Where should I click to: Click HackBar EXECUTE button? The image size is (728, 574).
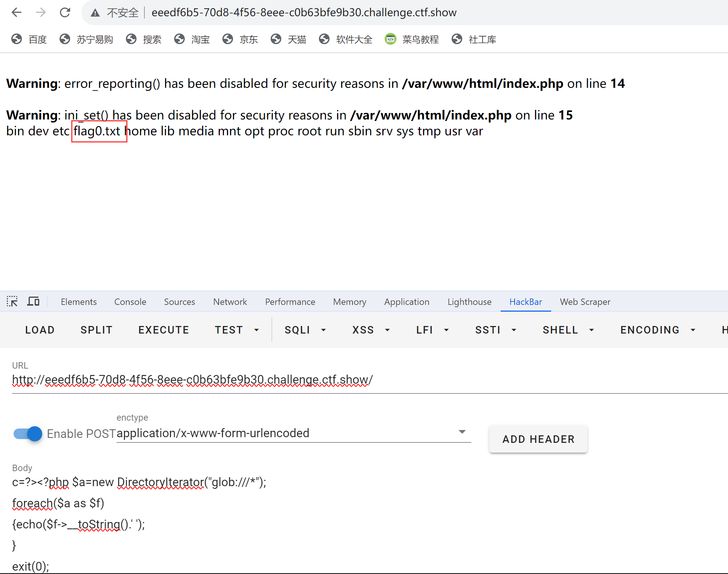pos(164,330)
